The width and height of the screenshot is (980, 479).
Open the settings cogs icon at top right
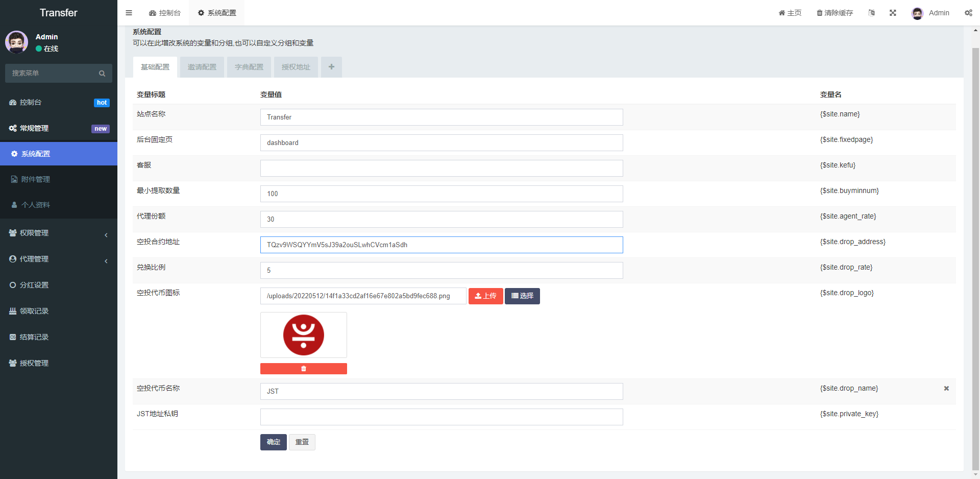click(968, 13)
